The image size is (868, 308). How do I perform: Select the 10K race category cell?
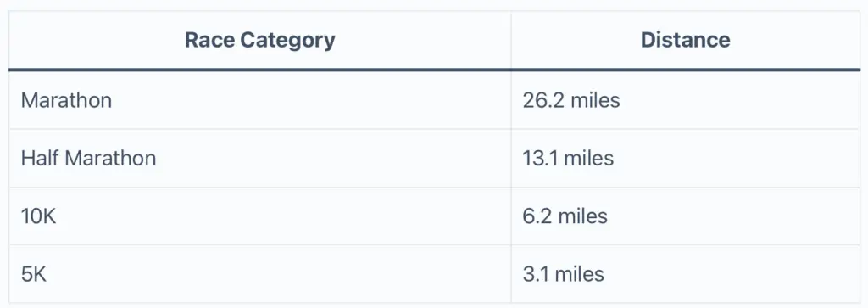pyautogui.click(x=259, y=216)
